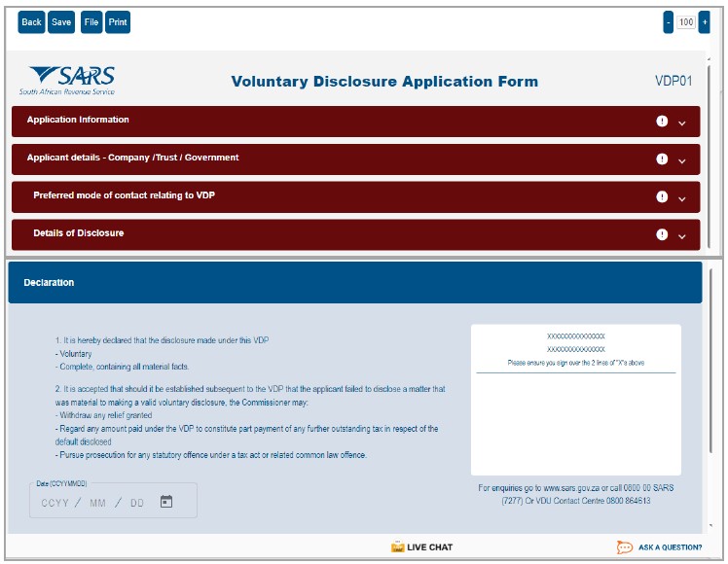Print the VDP01 form
The width and height of the screenshot is (728, 564).
pyautogui.click(x=118, y=22)
